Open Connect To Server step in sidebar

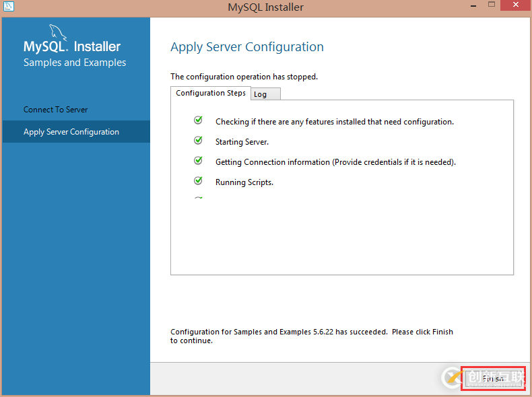point(56,110)
